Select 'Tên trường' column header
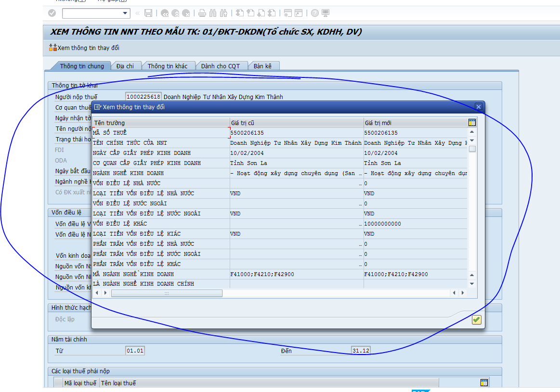Viewport: 560px width, 392px height. (161, 123)
